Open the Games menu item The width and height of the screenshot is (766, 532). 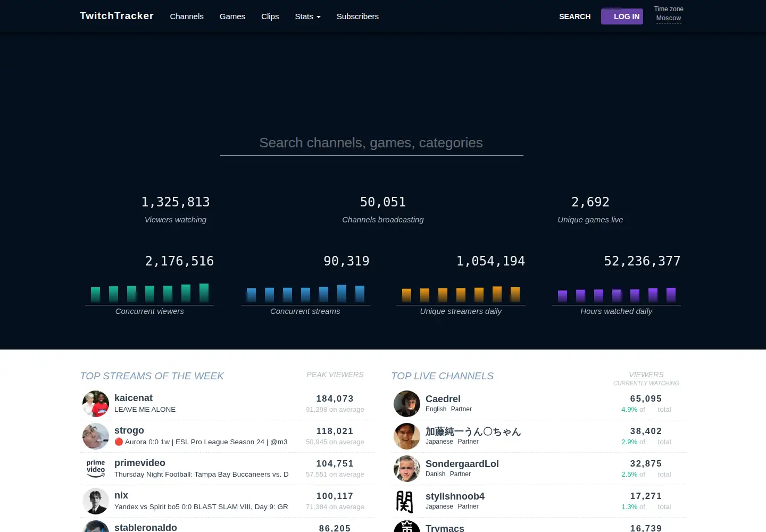point(232,16)
